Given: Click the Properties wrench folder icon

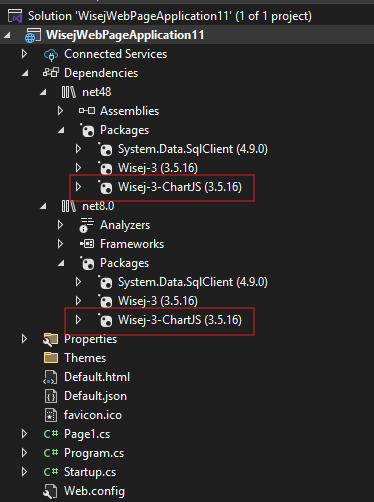Looking at the screenshot, I should click(51, 339).
